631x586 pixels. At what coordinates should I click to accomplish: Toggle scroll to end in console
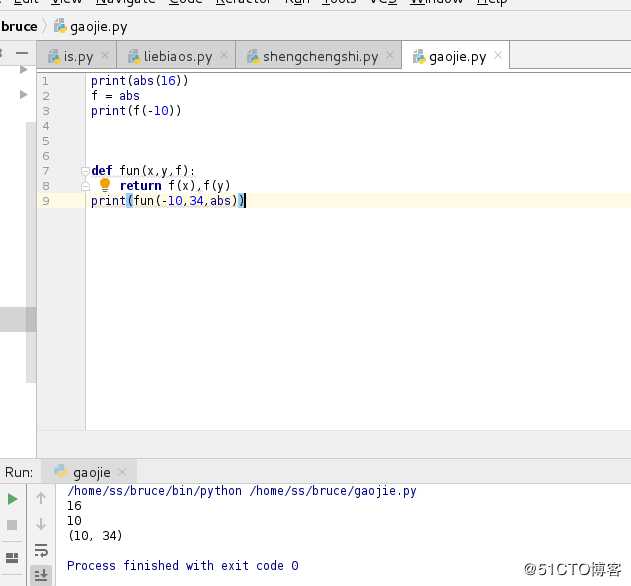point(41,575)
